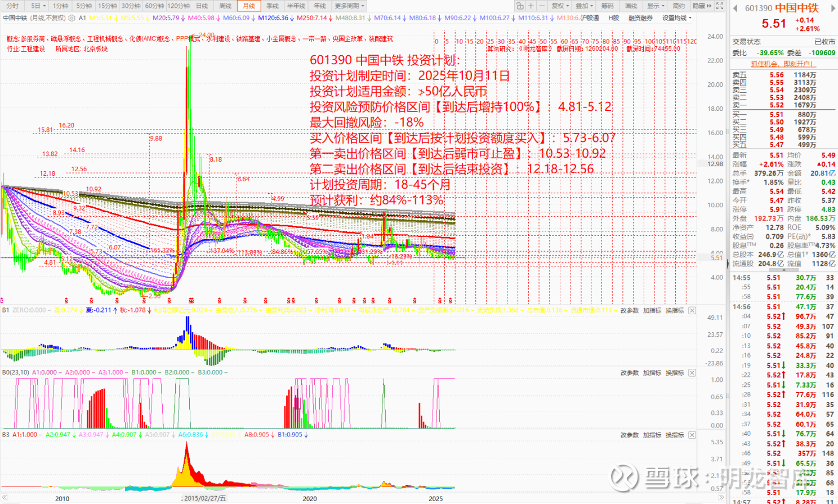Close the B0 indicator panel
This screenshot has height=504, width=838.
[x=692, y=373]
